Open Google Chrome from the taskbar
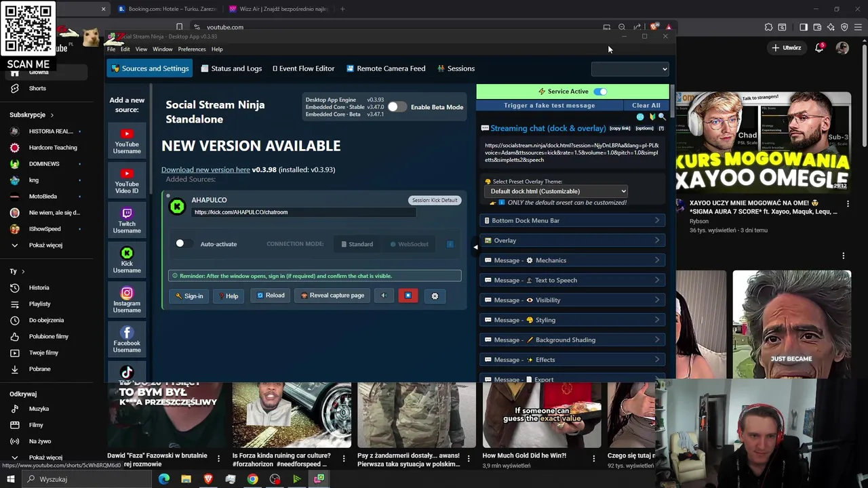 (x=252, y=479)
